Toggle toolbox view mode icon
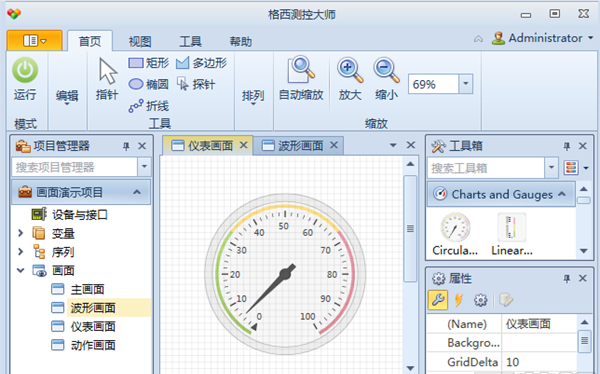 pyautogui.click(x=571, y=168)
